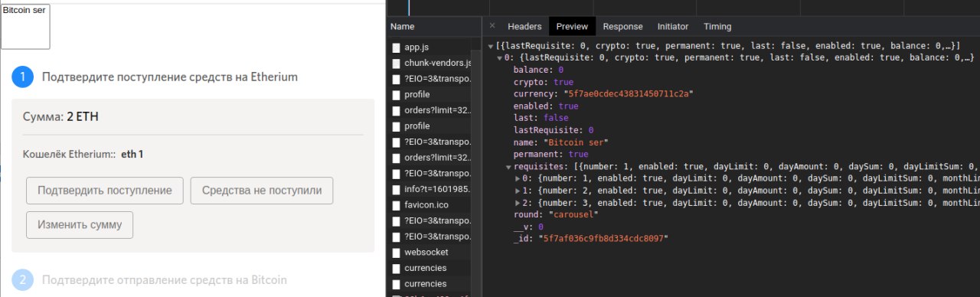Collapse object 0 in the preview
Image resolution: width=980 pixels, height=297 pixels.
click(x=500, y=58)
